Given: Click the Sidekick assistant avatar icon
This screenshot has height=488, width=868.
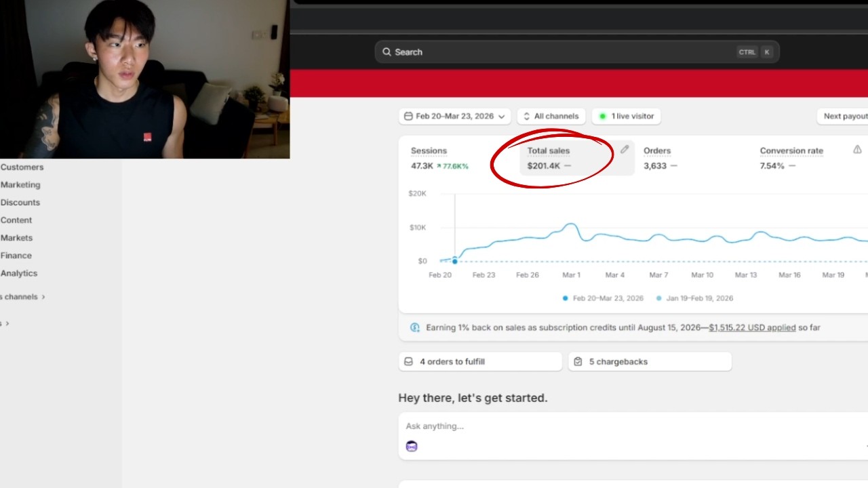Looking at the screenshot, I should (412, 446).
